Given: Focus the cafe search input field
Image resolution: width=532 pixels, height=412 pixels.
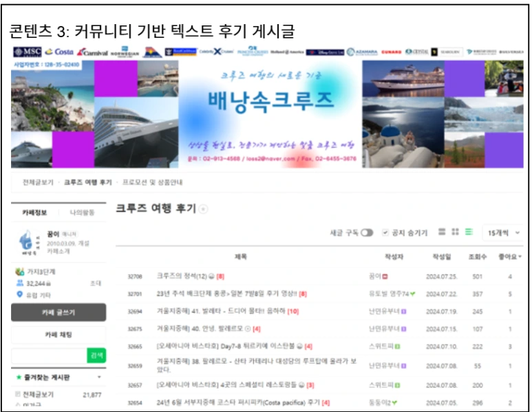Looking at the screenshot, I should pyautogui.click(x=49, y=356).
